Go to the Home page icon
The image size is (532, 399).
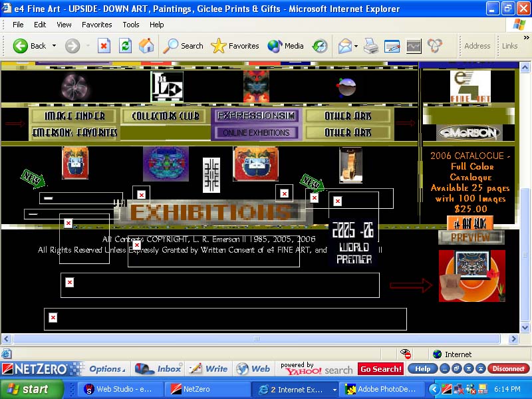point(146,46)
